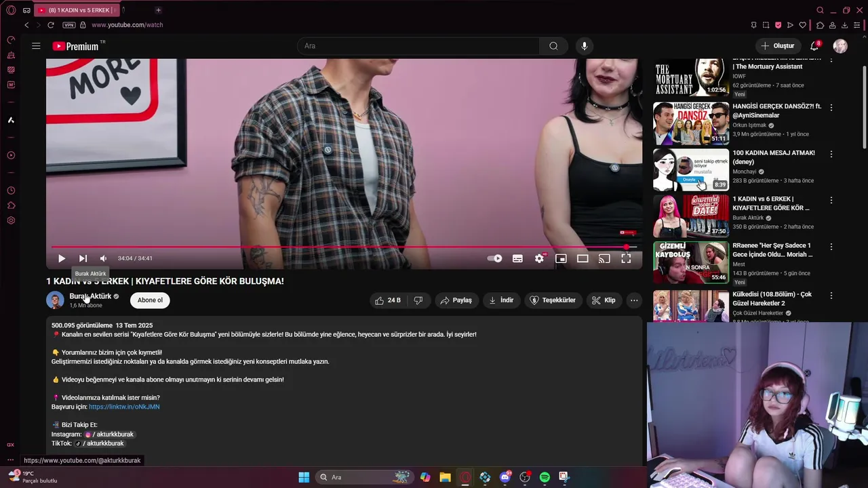This screenshot has height=488, width=868.
Task: Open video player settings gear
Action: (539, 258)
